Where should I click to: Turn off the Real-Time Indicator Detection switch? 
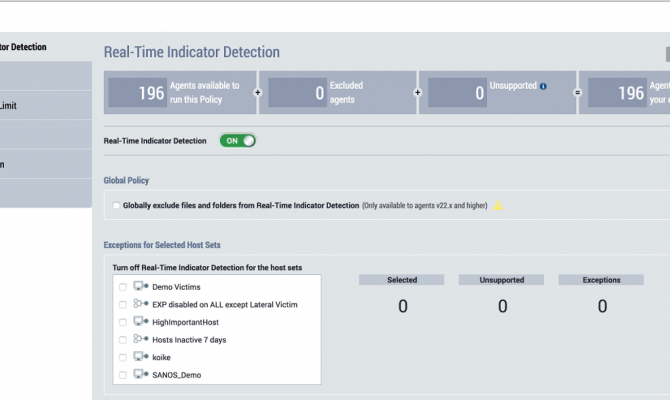pyautogui.click(x=238, y=141)
